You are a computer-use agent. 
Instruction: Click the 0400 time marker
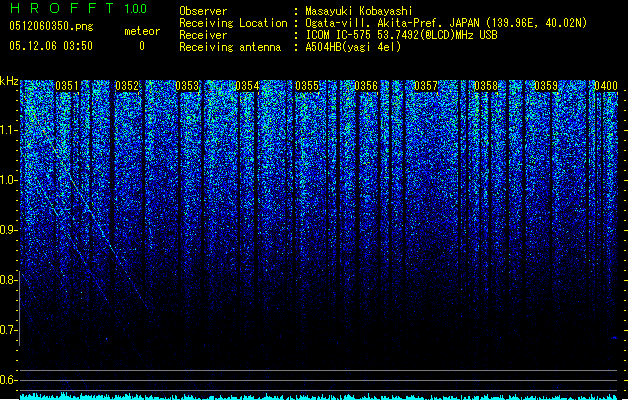(606, 86)
